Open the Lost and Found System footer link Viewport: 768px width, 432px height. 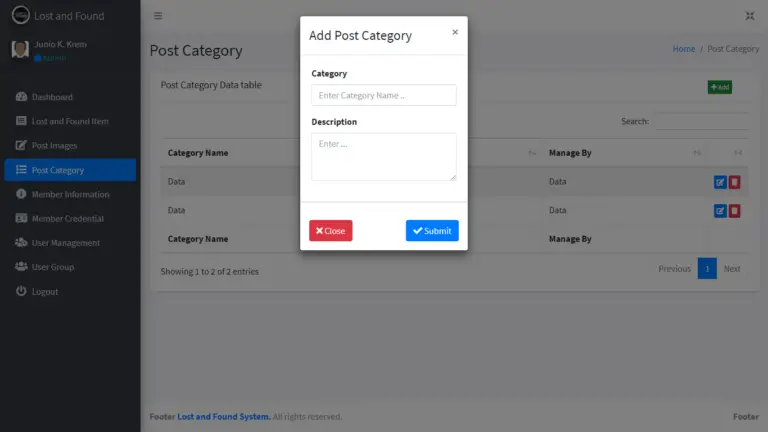(224, 416)
